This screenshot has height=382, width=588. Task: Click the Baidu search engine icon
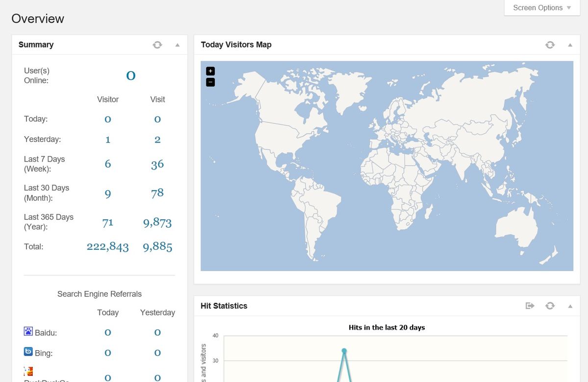[x=28, y=332]
